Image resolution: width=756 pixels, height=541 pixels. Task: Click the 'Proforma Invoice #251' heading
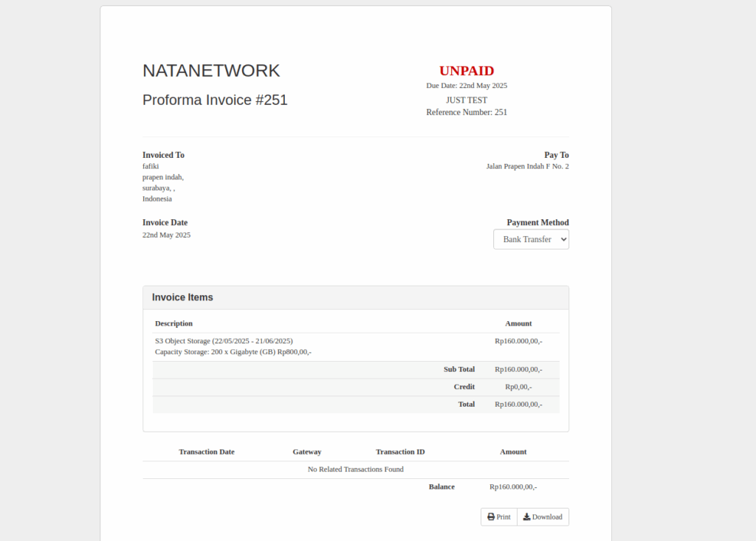click(215, 100)
